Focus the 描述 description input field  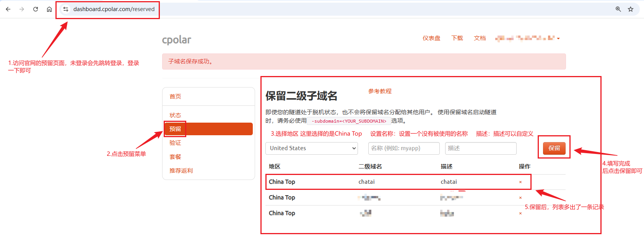pyautogui.click(x=481, y=148)
